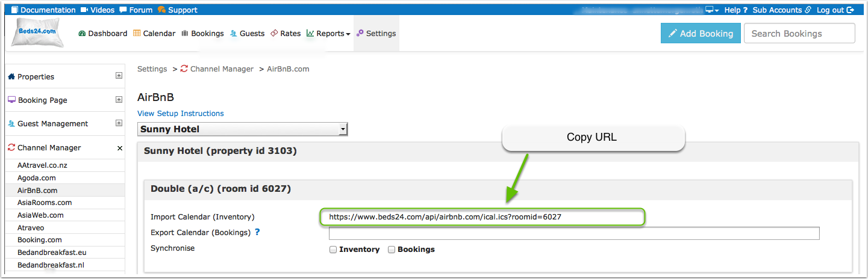This screenshot has width=868, height=279.
Task: Select Agoda.com channel
Action: [x=37, y=178]
